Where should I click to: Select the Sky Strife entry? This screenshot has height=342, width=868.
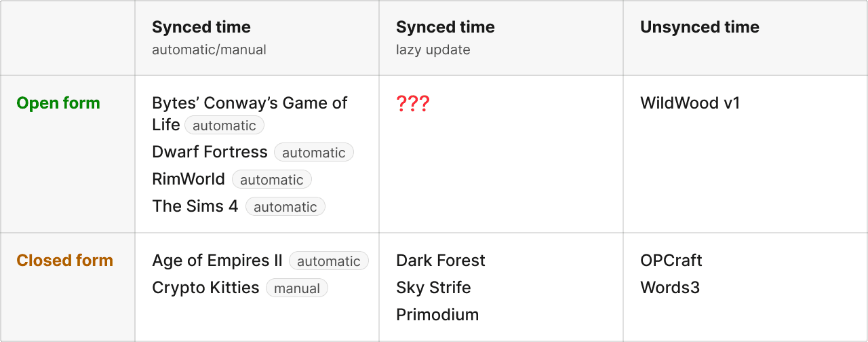coord(433,288)
